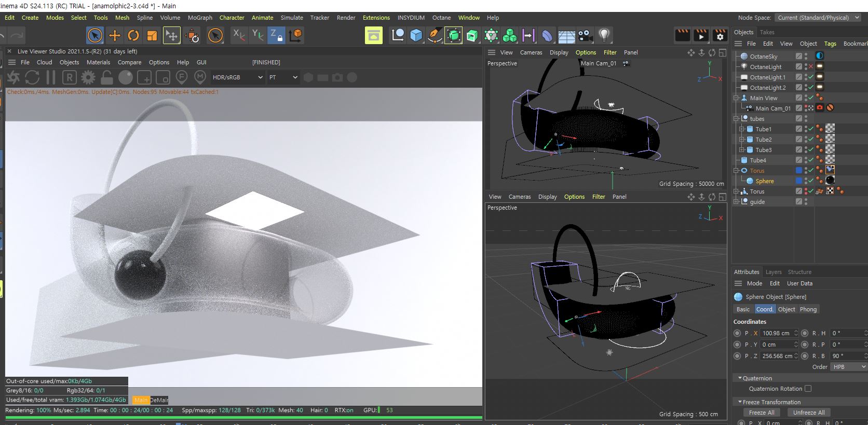
Task: Pause the Live Viewer rendering
Action: point(51,78)
